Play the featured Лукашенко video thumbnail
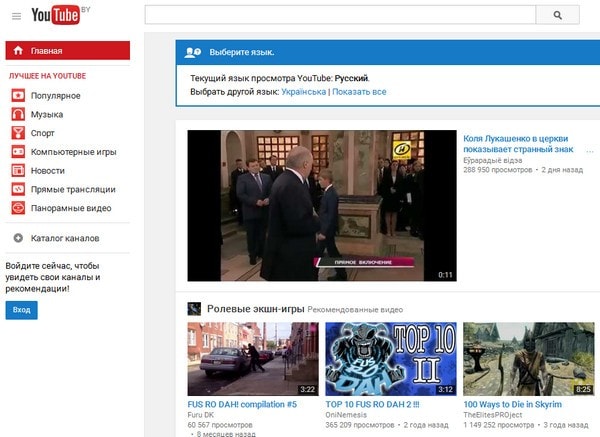600x437 pixels. coord(322,206)
